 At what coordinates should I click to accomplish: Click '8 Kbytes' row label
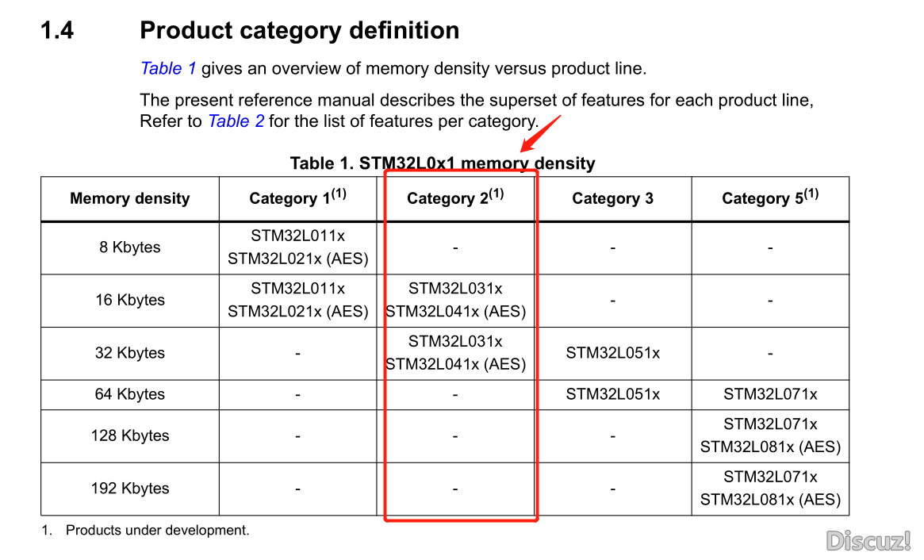click(x=129, y=247)
